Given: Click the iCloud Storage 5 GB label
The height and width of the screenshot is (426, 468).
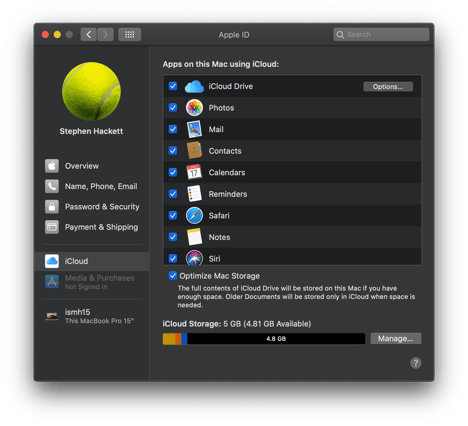Looking at the screenshot, I should (x=237, y=324).
